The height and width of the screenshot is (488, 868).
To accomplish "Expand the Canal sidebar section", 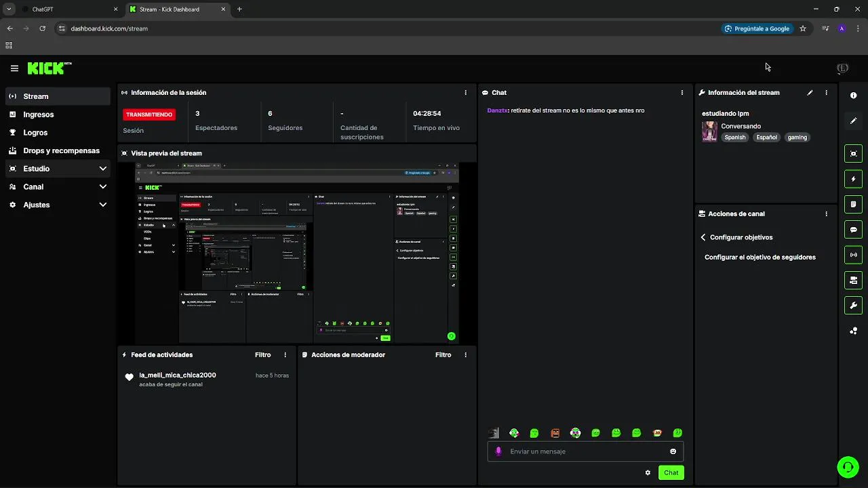I will click(x=58, y=187).
